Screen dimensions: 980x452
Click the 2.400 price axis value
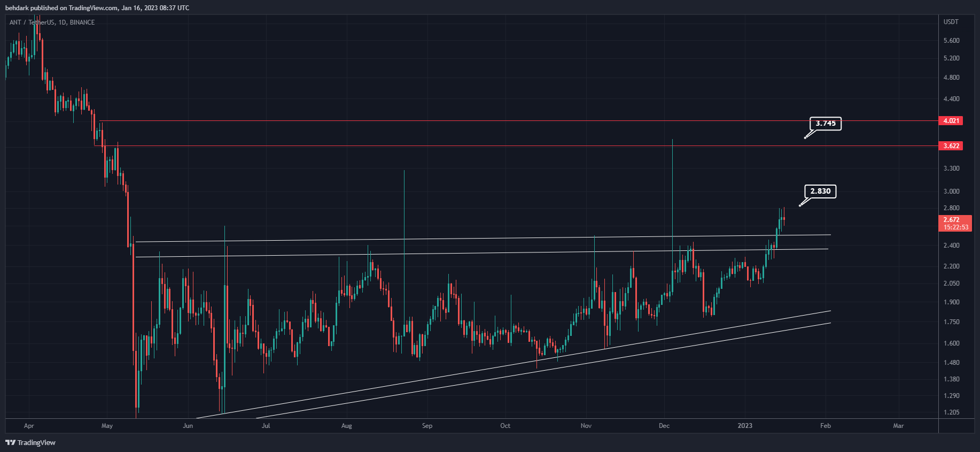[951, 246]
